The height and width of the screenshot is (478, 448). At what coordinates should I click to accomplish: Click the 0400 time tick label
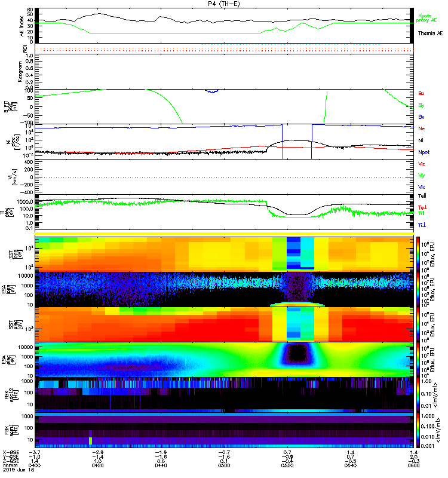pyautogui.click(x=35, y=465)
